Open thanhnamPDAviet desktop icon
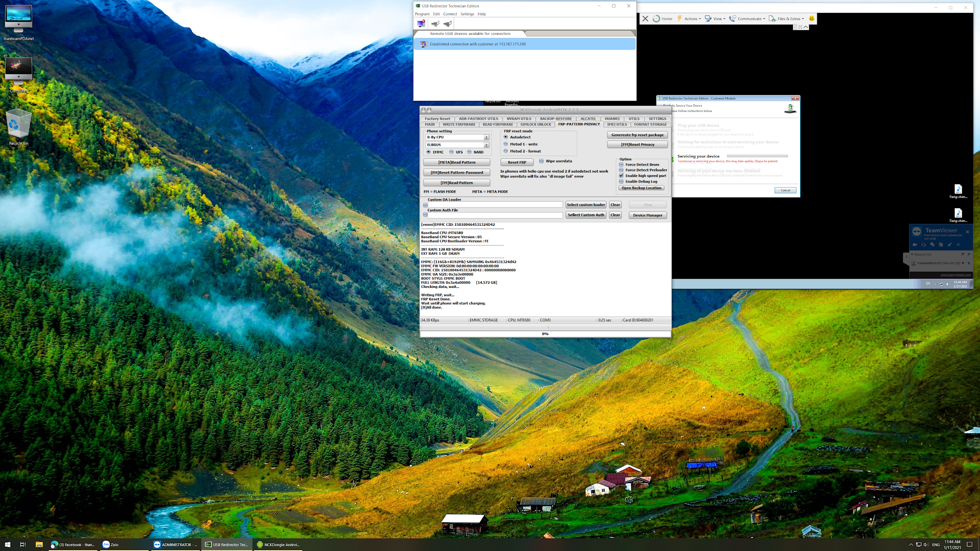The image size is (980, 551). coord(19,22)
